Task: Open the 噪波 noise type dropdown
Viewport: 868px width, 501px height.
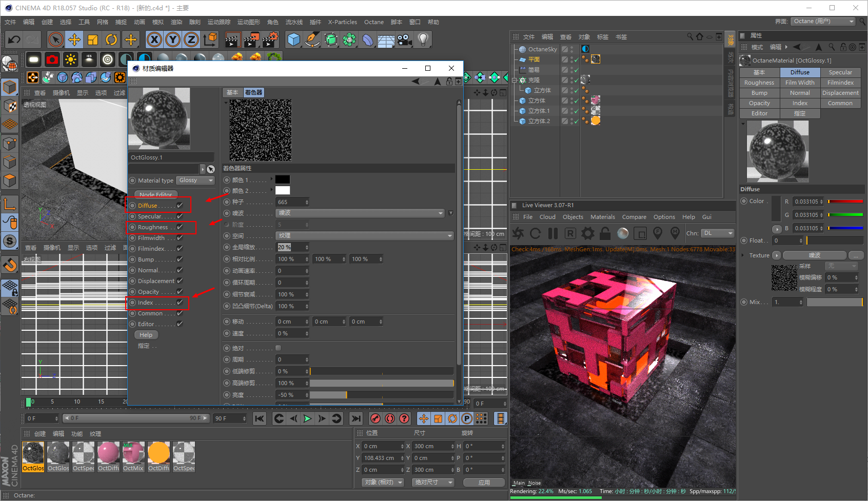Action: coord(360,213)
